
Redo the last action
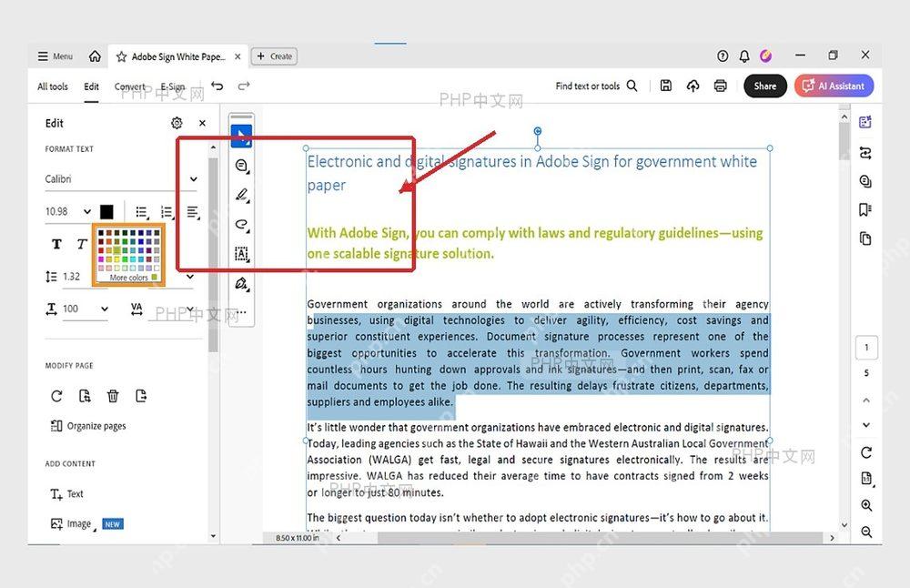click(244, 86)
